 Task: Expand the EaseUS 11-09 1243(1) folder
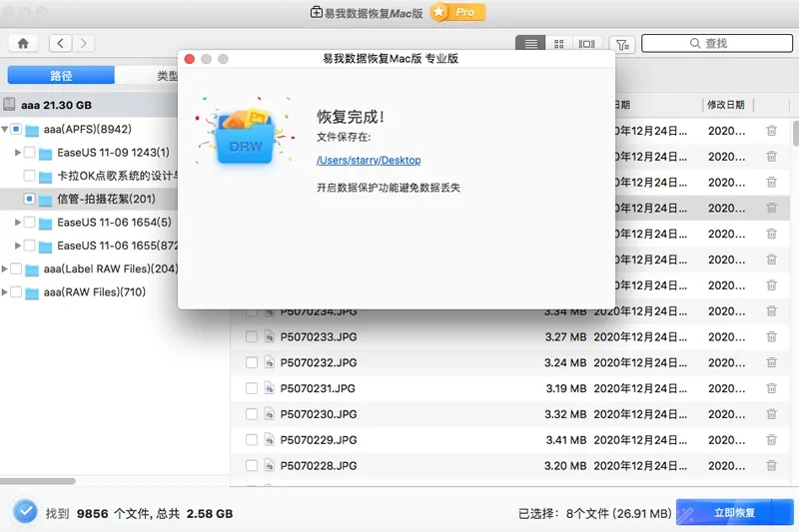tap(18, 153)
